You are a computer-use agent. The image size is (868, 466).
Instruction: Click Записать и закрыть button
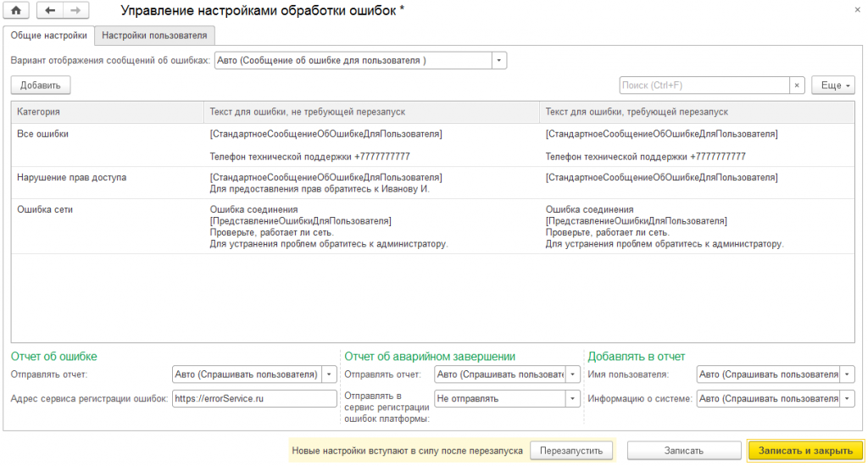tap(805, 451)
